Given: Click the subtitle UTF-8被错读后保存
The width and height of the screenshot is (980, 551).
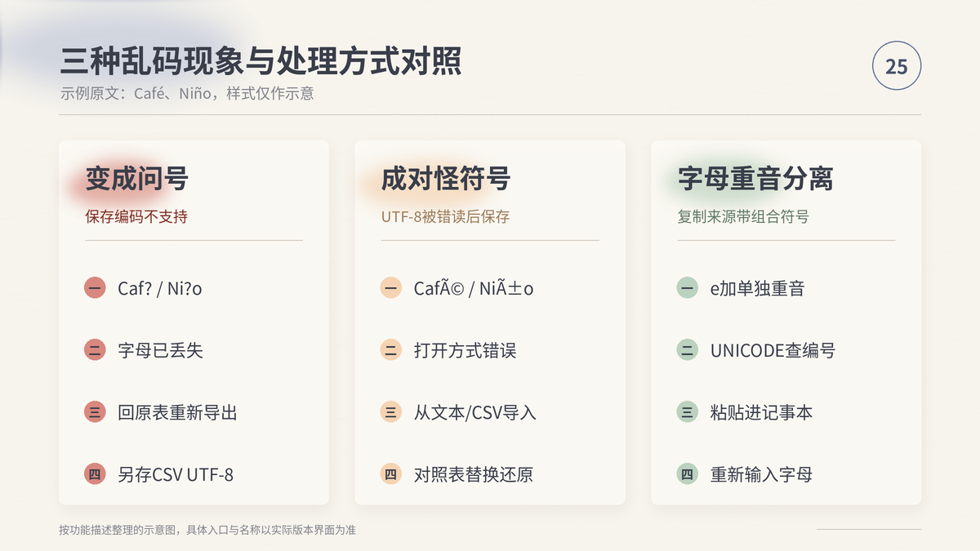Looking at the screenshot, I should point(445,217).
